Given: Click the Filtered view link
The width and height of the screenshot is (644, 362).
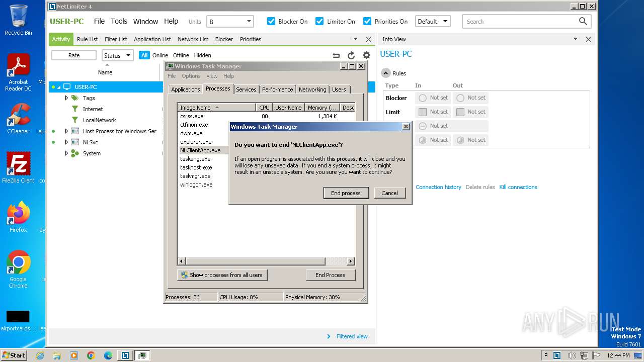Looking at the screenshot, I should click(352, 336).
